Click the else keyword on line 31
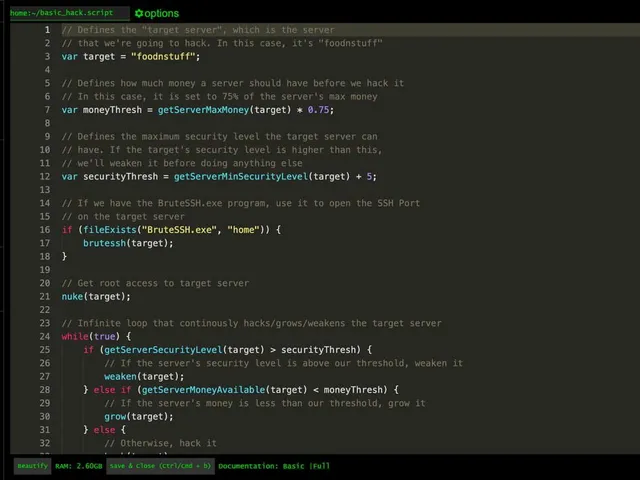Viewport: 640px width, 480px height. pos(104,430)
